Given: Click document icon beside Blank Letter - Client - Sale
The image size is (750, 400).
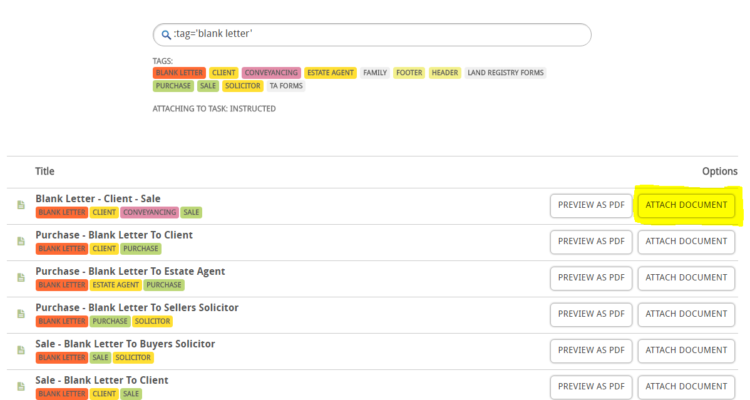Looking at the screenshot, I should pyautogui.click(x=21, y=205).
